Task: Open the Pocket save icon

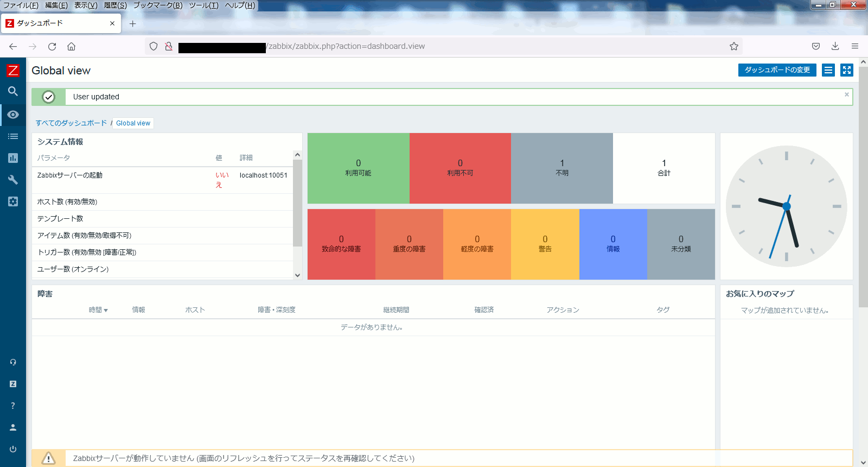Action: pyautogui.click(x=816, y=46)
